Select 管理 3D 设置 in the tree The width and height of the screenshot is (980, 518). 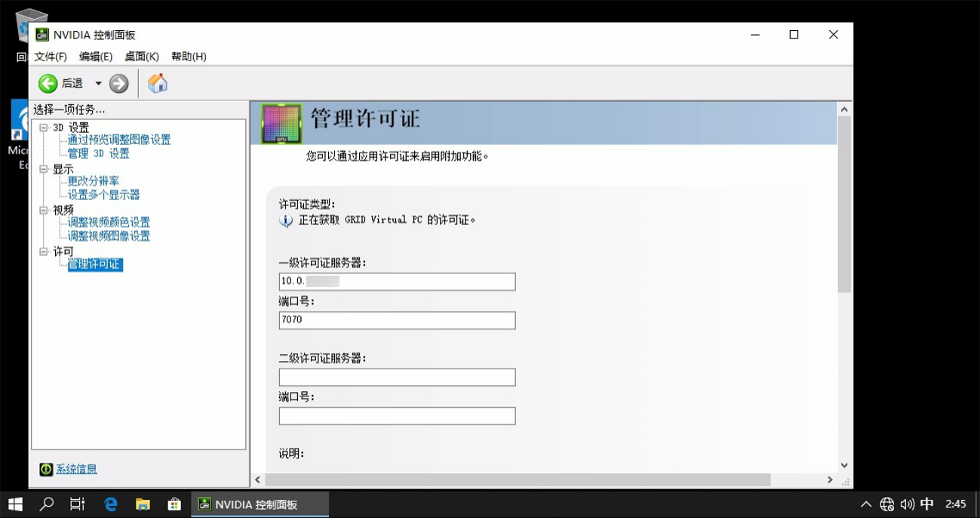click(x=98, y=153)
